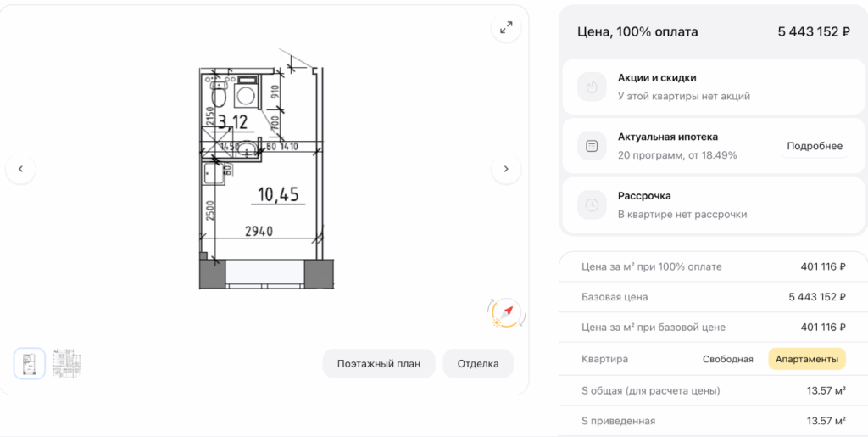Screen dimensions: 868x437
Task: Open the Поэтажный план view
Action: tap(378, 363)
